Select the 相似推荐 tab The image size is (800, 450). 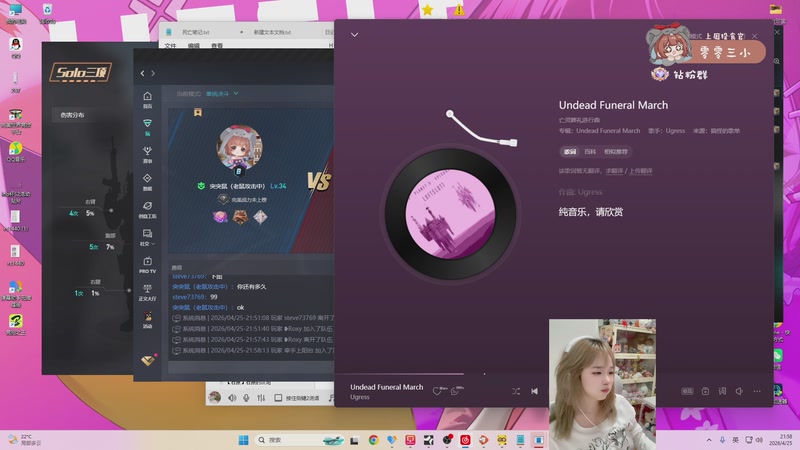pyautogui.click(x=616, y=152)
